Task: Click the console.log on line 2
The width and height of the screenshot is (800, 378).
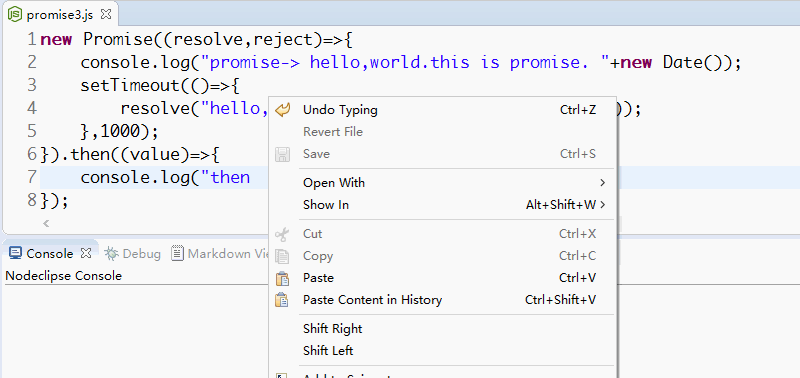Action: pos(135,62)
